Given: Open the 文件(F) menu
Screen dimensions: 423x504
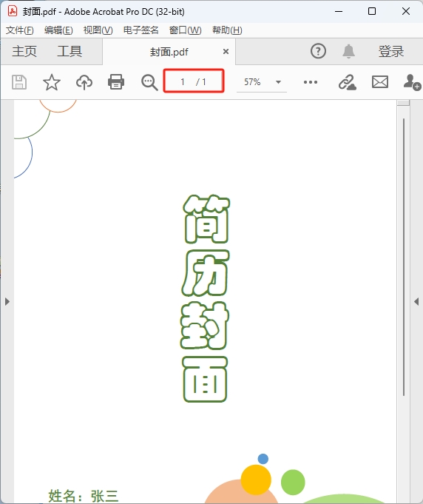Looking at the screenshot, I should (x=19, y=30).
